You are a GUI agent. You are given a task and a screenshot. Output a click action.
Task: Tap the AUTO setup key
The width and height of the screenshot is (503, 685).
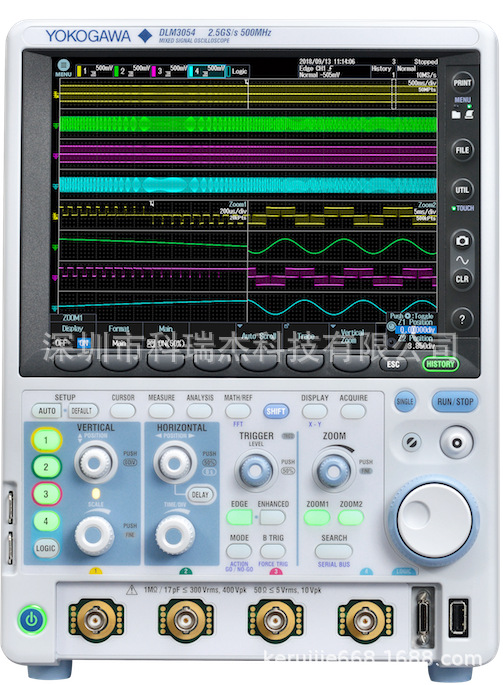coord(47,411)
